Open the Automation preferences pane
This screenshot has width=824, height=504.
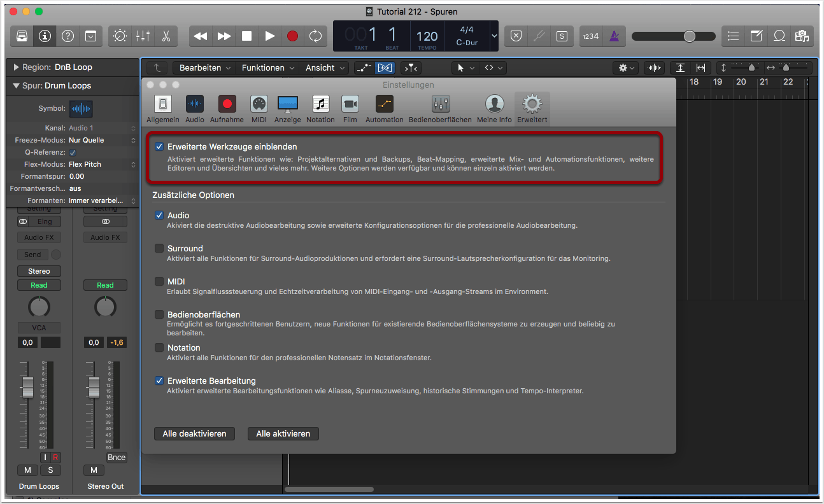pos(384,109)
